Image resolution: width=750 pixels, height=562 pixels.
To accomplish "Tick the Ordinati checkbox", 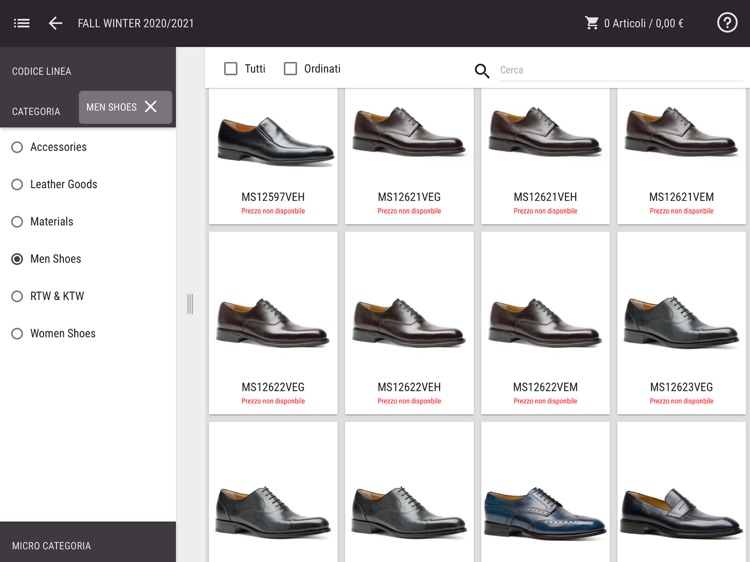I will (x=290, y=69).
